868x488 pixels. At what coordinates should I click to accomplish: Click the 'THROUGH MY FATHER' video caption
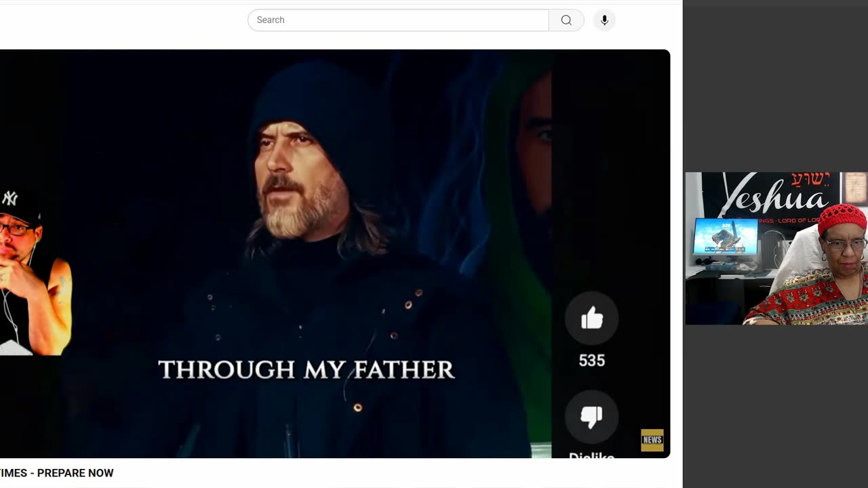[307, 369]
